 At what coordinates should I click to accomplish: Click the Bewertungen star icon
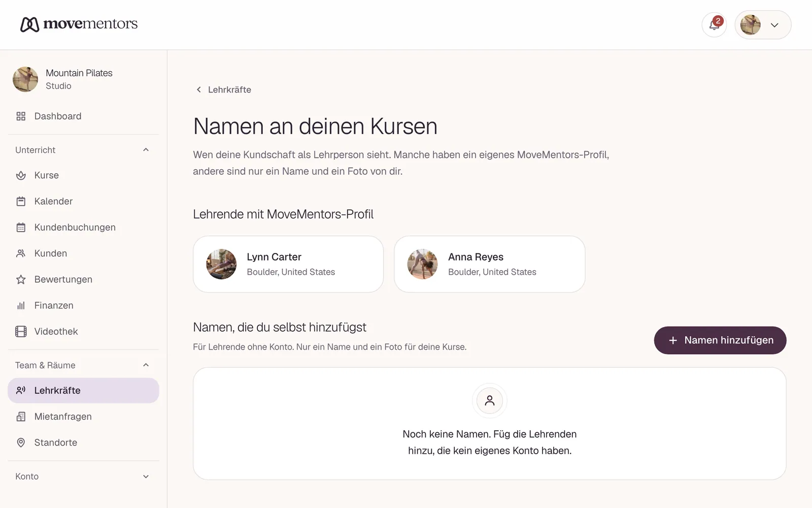click(21, 279)
